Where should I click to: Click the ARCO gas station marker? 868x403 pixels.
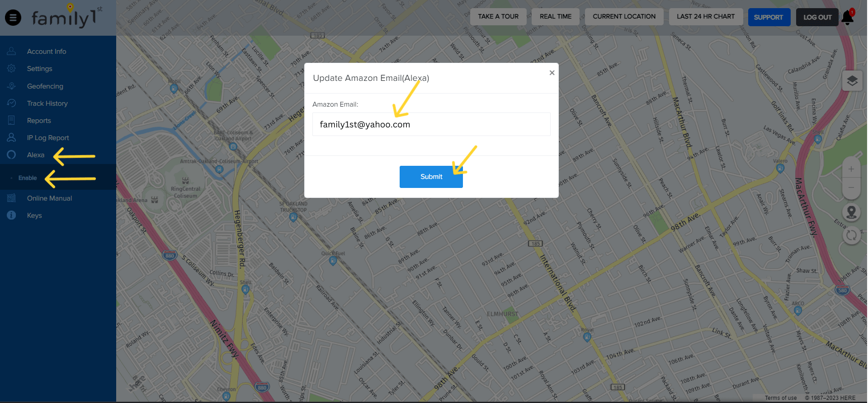tap(798, 310)
